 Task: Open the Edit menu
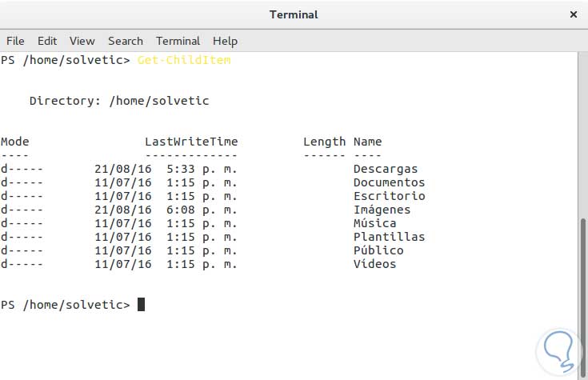47,41
